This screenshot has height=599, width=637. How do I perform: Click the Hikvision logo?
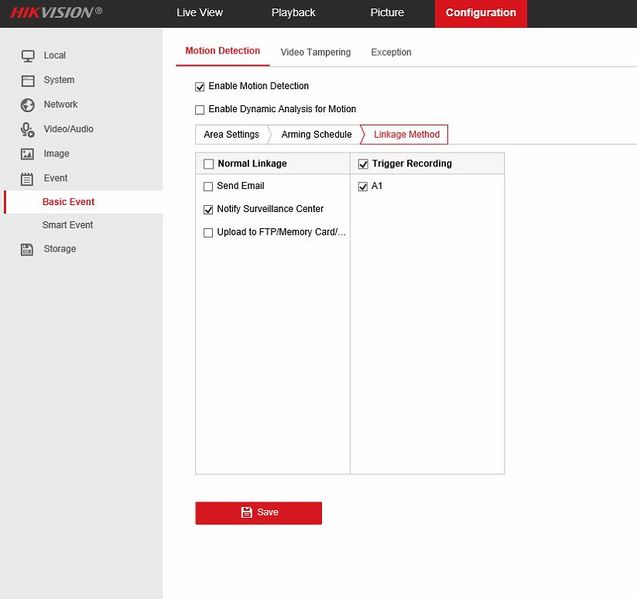point(56,12)
